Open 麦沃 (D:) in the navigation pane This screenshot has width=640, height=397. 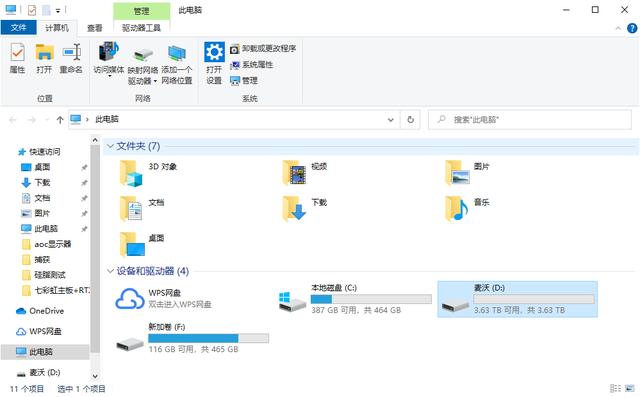pyautogui.click(x=39, y=373)
